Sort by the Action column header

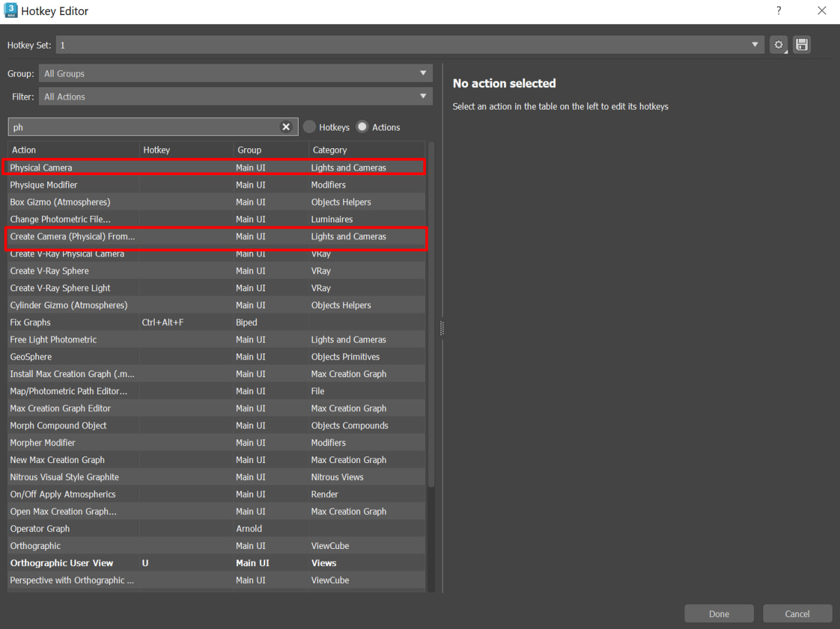pyautogui.click(x=73, y=150)
